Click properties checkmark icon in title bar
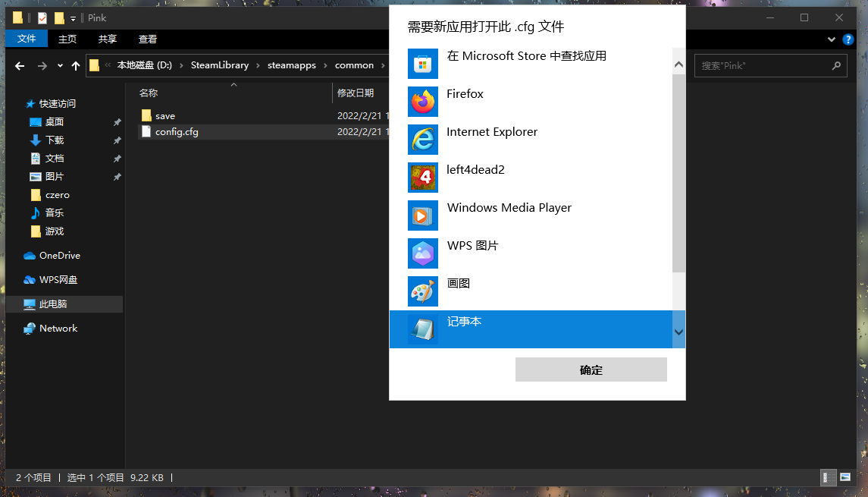This screenshot has width=868, height=497. (x=42, y=18)
